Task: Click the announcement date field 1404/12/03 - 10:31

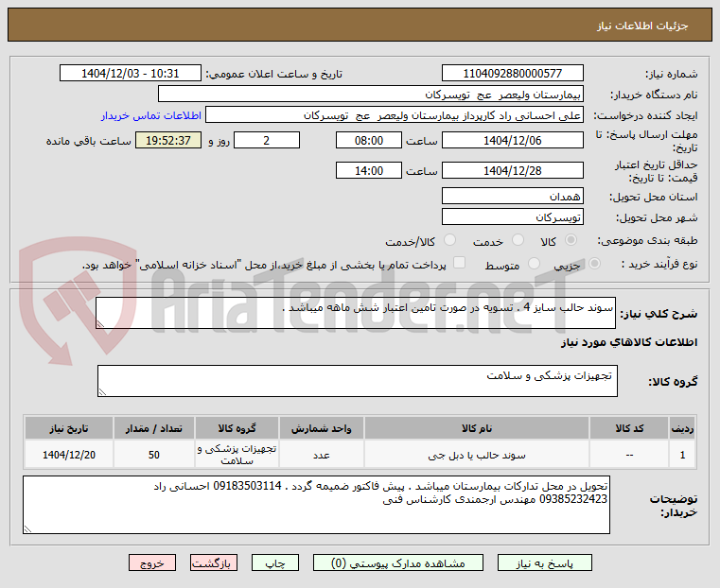Action: pos(131,74)
